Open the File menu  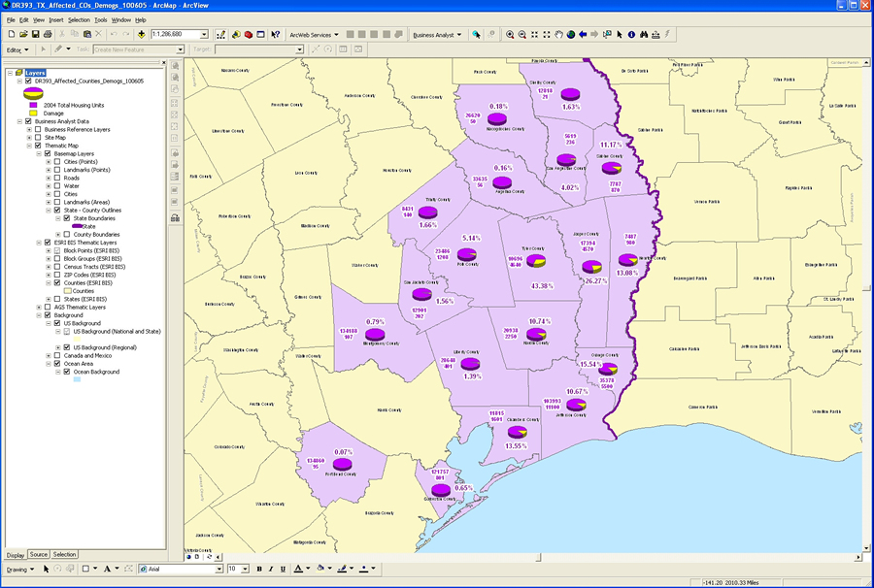(x=11, y=20)
